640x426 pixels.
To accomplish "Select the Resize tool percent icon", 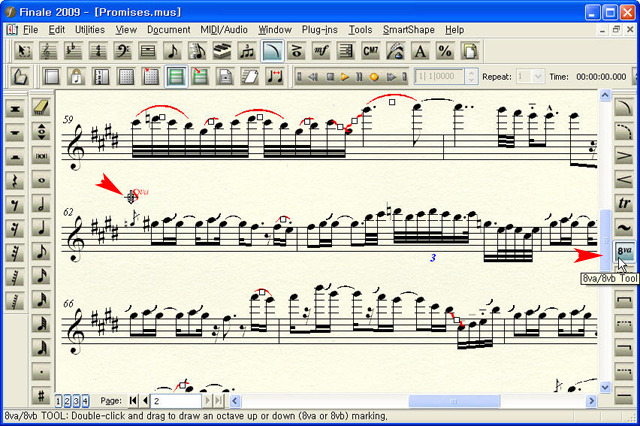I will pyautogui.click(x=445, y=51).
